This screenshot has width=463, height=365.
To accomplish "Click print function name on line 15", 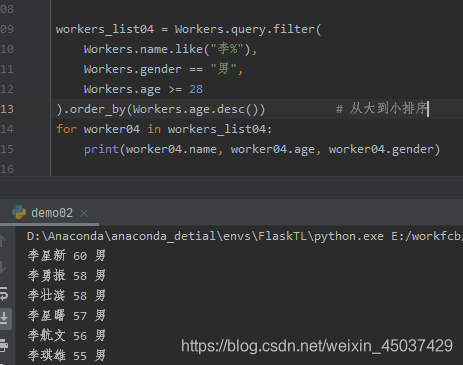I will pos(101,149).
